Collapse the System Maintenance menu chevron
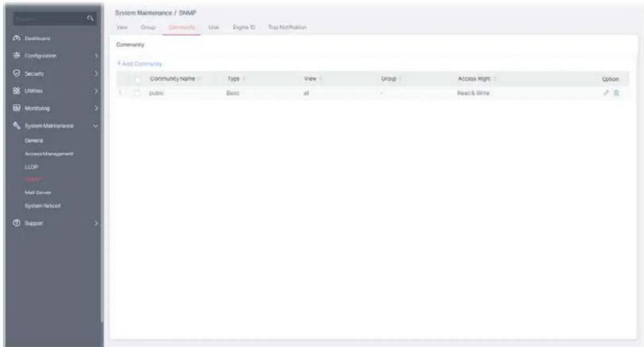Image resolution: width=644 pixels, height=347 pixels. click(x=96, y=125)
